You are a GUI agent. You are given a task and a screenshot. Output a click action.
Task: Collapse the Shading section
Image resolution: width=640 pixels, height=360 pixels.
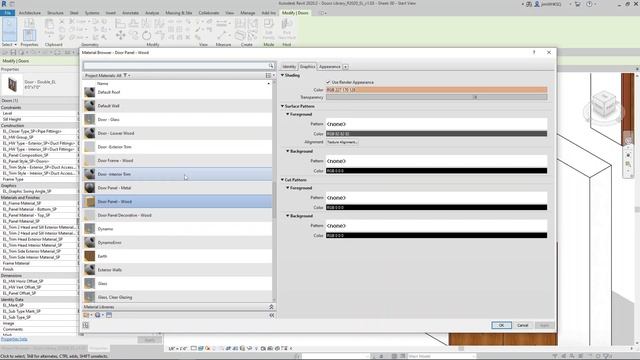[x=282, y=76]
